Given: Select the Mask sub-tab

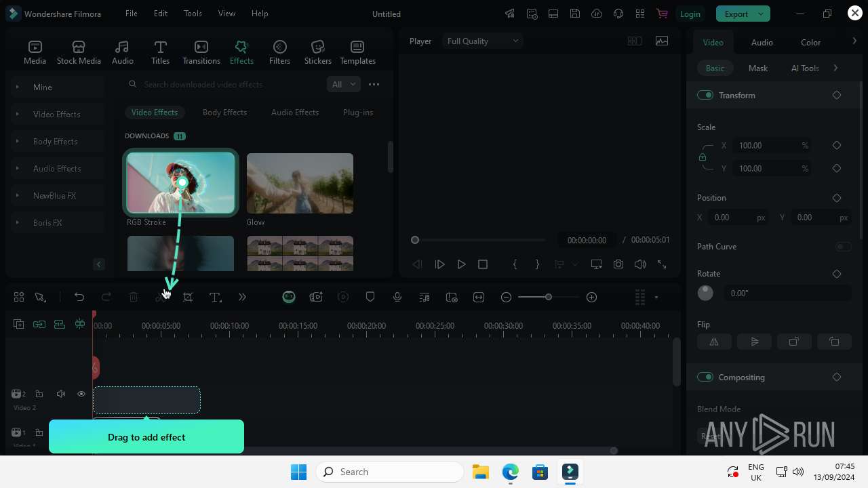Looking at the screenshot, I should (x=758, y=68).
